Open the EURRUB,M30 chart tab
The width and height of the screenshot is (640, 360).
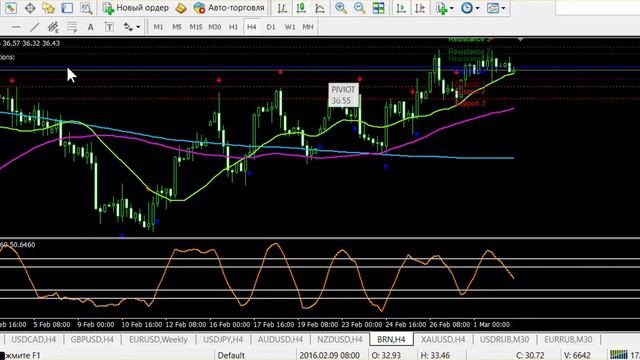[x=568, y=339]
